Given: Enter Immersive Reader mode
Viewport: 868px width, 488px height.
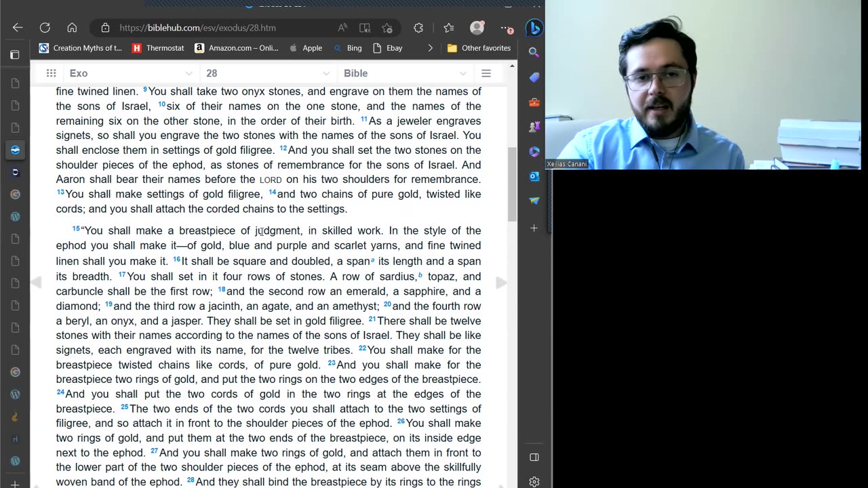Looking at the screenshot, I should point(365,28).
